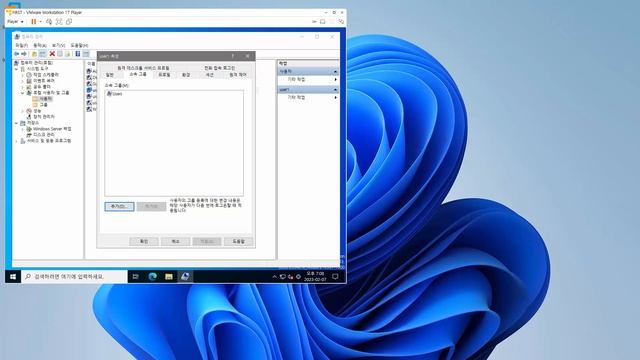Collapse 로컬 사용자 및 그룹 node
640x360 pixels.
23,93
